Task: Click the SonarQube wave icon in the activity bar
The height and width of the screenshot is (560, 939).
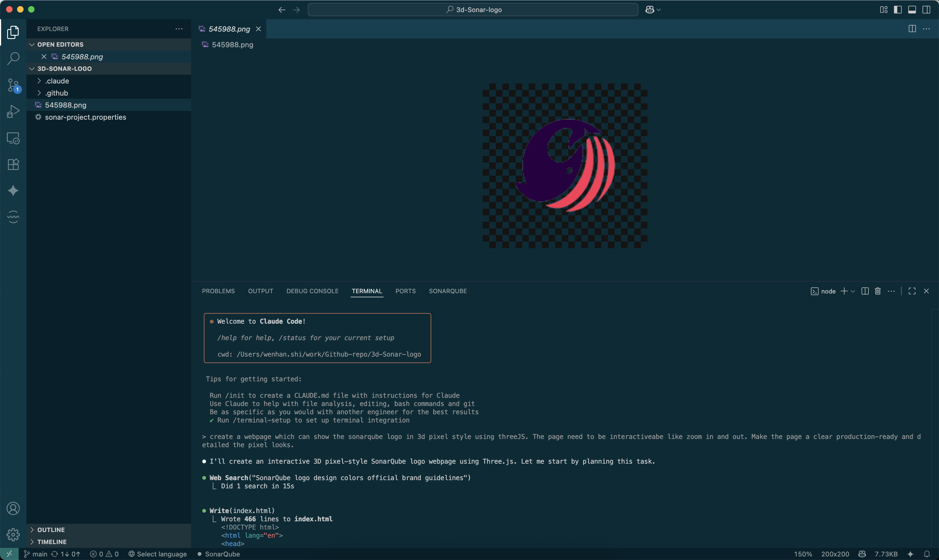Action: (x=13, y=217)
